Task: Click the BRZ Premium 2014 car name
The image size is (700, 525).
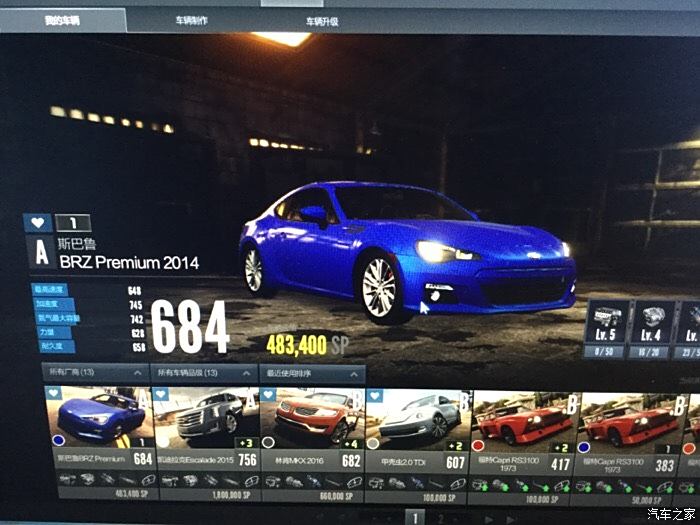Action: [129, 262]
